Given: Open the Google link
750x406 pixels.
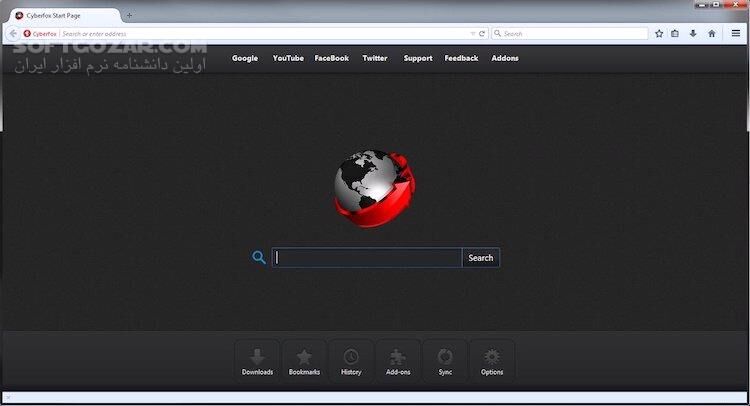Looking at the screenshot, I should click(x=245, y=58).
